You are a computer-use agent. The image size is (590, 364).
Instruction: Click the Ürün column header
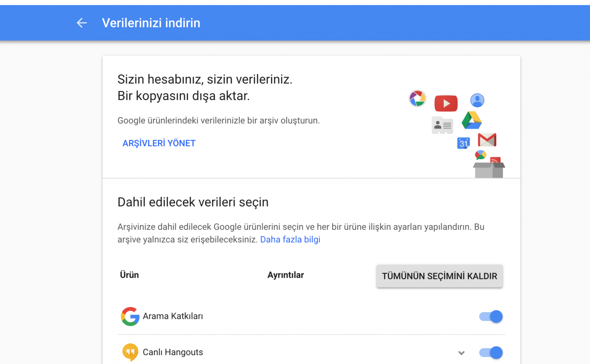(129, 275)
